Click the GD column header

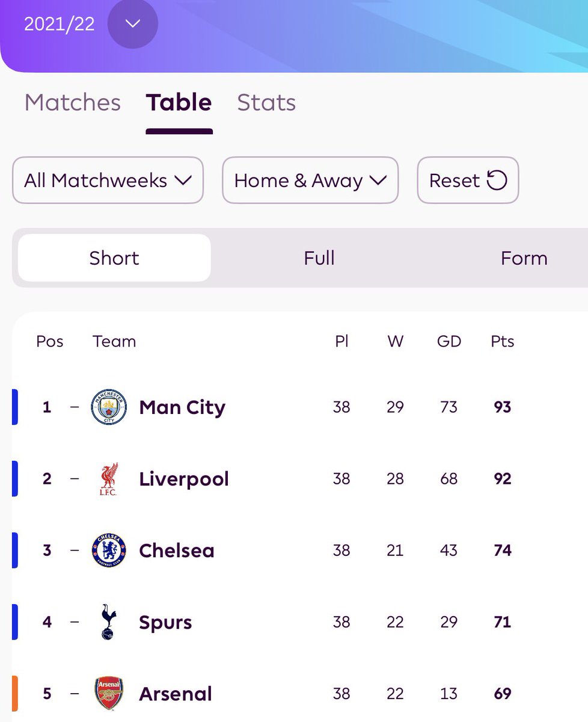[x=449, y=341]
